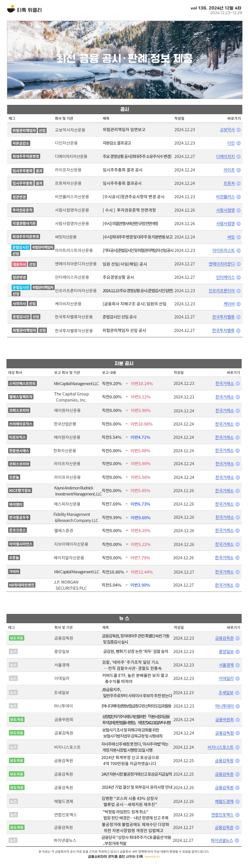The height and width of the screenshot is (868, 248).
Task: Click the link icon in the HD현대마린엔진 row
Action: [238, 585]
